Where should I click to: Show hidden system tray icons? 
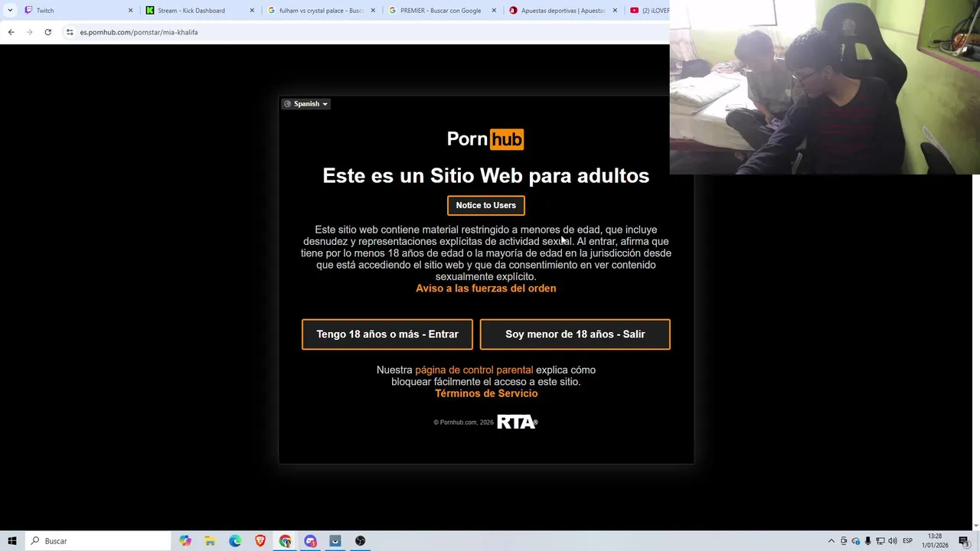[x=831, y=541]
